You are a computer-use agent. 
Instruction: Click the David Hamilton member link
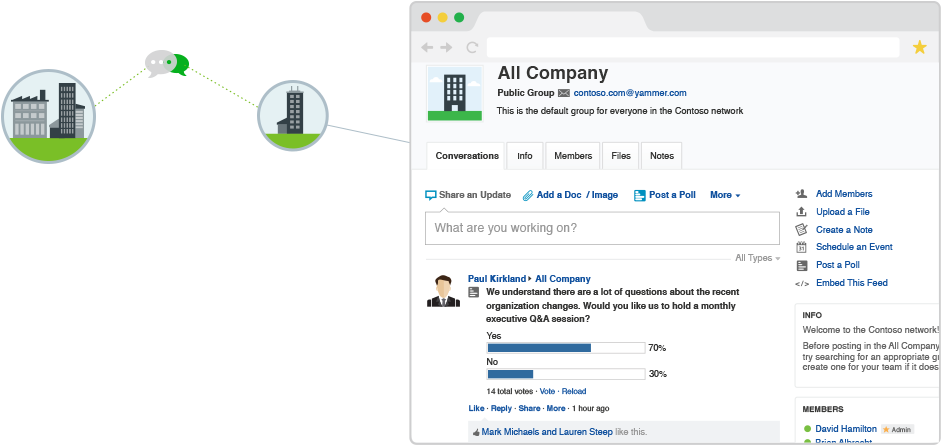tap(846, 429)
